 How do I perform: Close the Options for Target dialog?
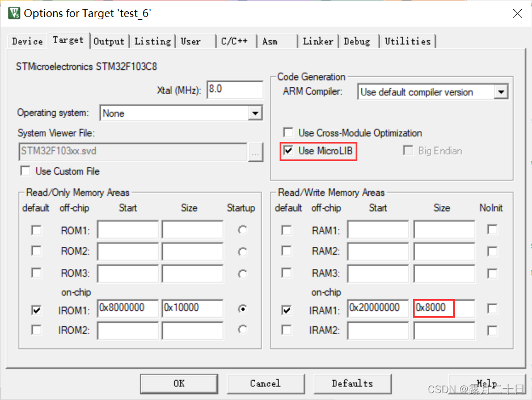(x=517, y=13)
